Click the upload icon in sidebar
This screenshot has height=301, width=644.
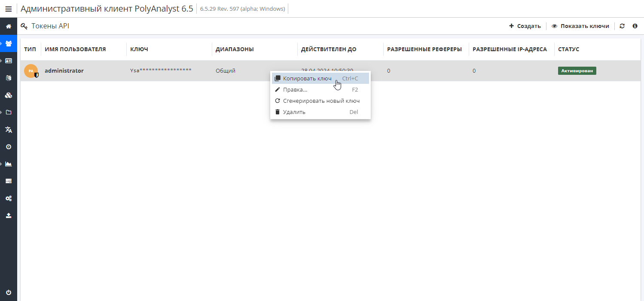(9, 215)
